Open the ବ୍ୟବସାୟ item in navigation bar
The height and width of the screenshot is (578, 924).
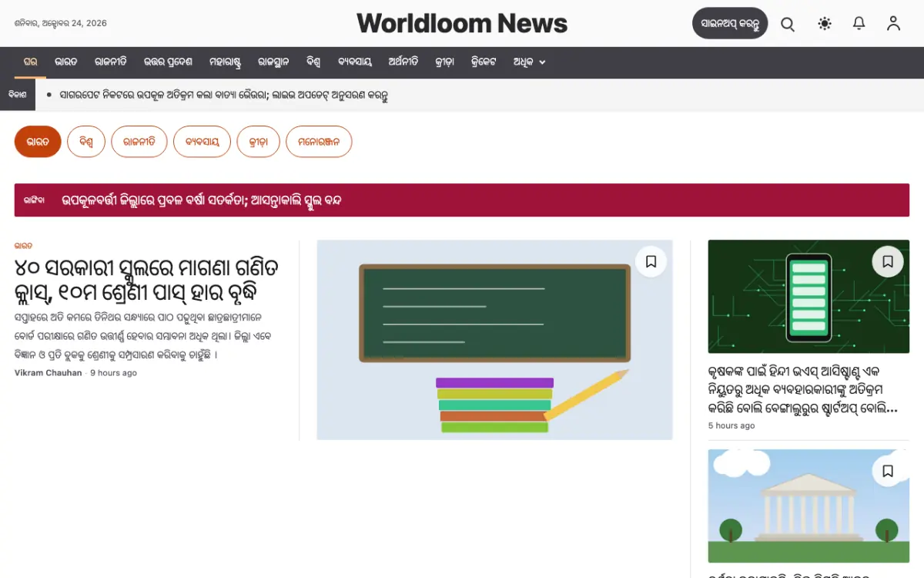(x=355, y=62)
